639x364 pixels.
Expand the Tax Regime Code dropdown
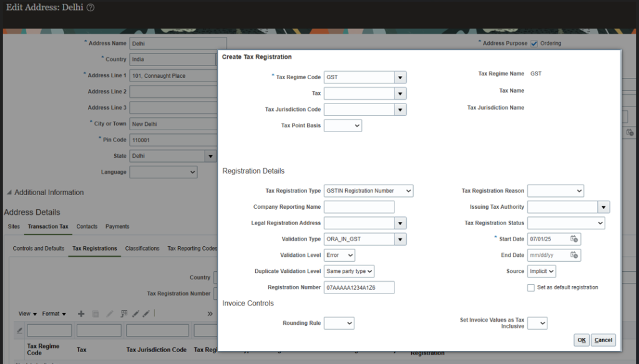pos(400,77)
